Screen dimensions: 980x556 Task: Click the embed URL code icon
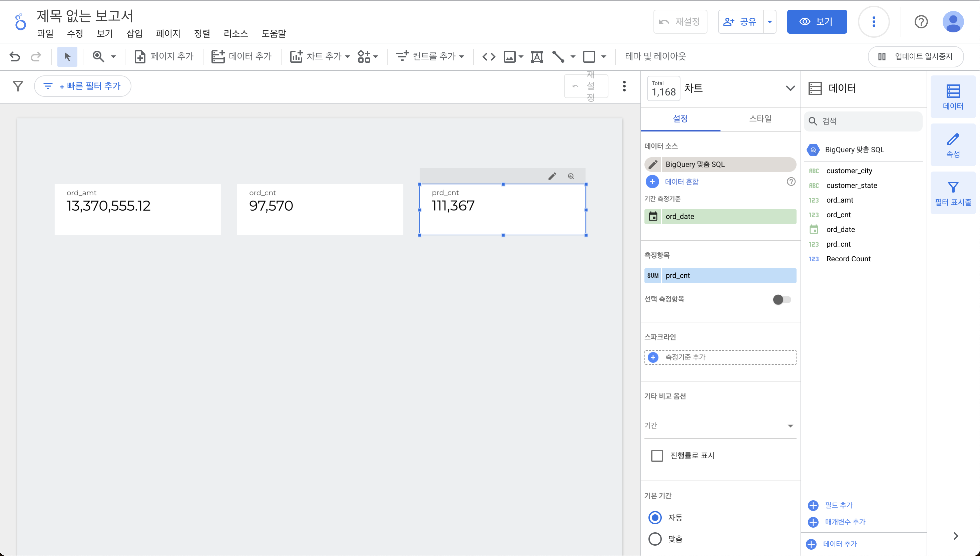pos(489,56)
